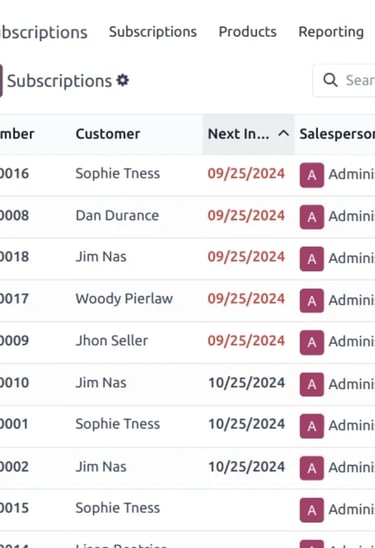Open Dan Durance subscription record
375x548 pixels.
tap(117, 215)
